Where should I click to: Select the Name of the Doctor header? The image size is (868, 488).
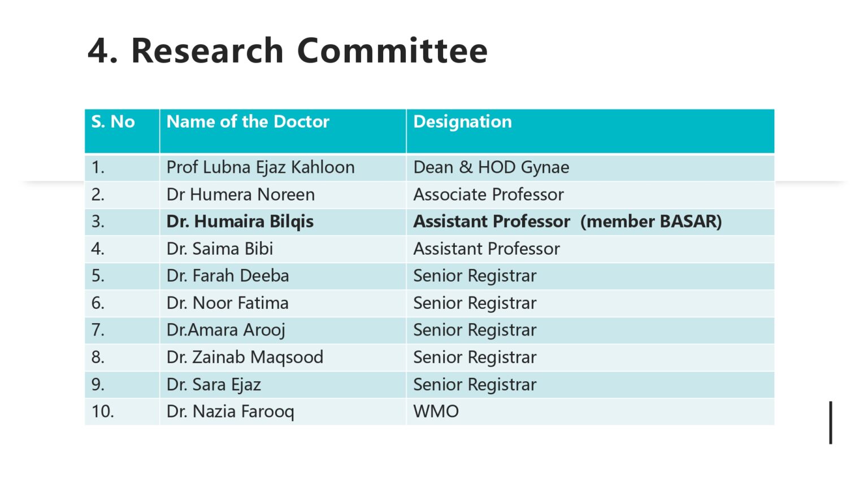coord(283,131)
